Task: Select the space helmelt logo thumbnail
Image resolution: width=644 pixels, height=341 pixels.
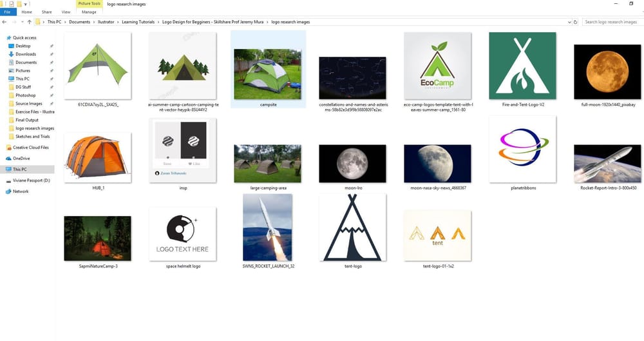Action: pos(183,234)
